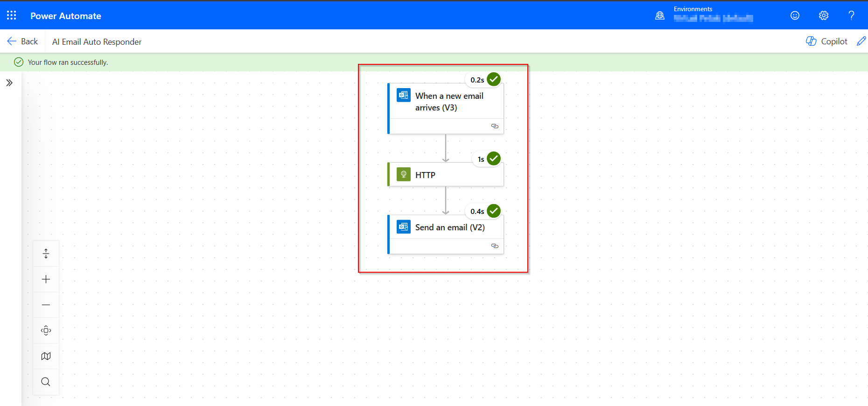Open the HTTP action card
The image size is (868, 406).
coord(446,175)
